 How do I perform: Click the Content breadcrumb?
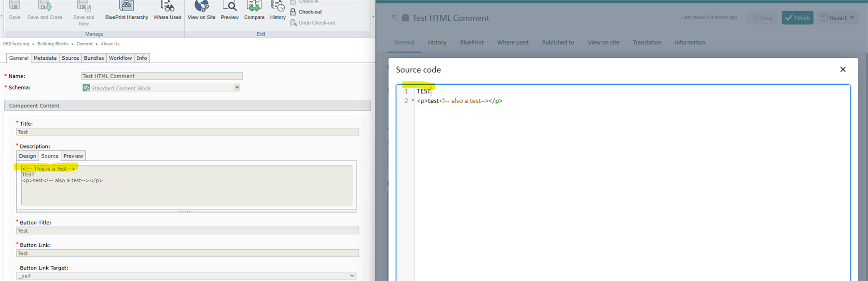[84, 44]
